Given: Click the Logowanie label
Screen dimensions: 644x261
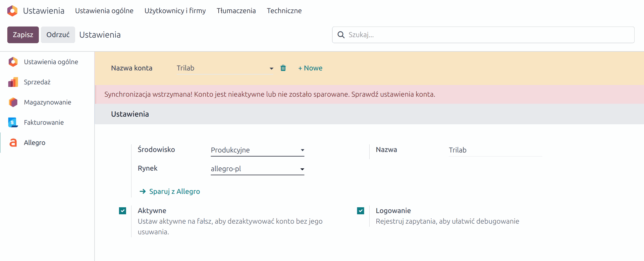Looking at the screenshot, I should coord(393,211).
